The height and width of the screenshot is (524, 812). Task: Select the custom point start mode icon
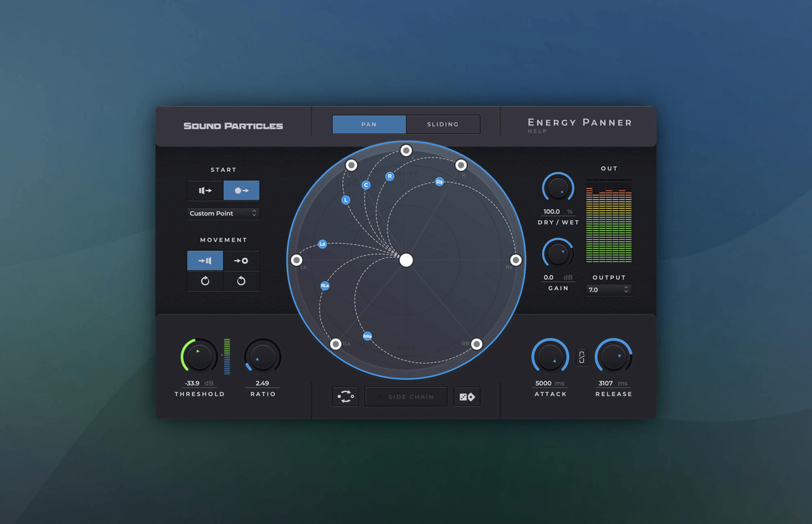[241, 191]
